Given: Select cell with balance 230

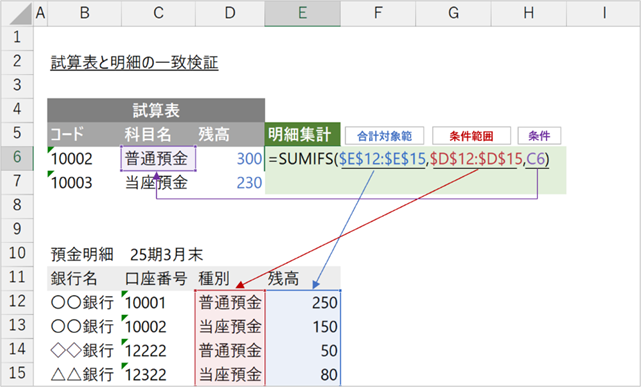Looking at the screenshot, I should coord(230,182).
